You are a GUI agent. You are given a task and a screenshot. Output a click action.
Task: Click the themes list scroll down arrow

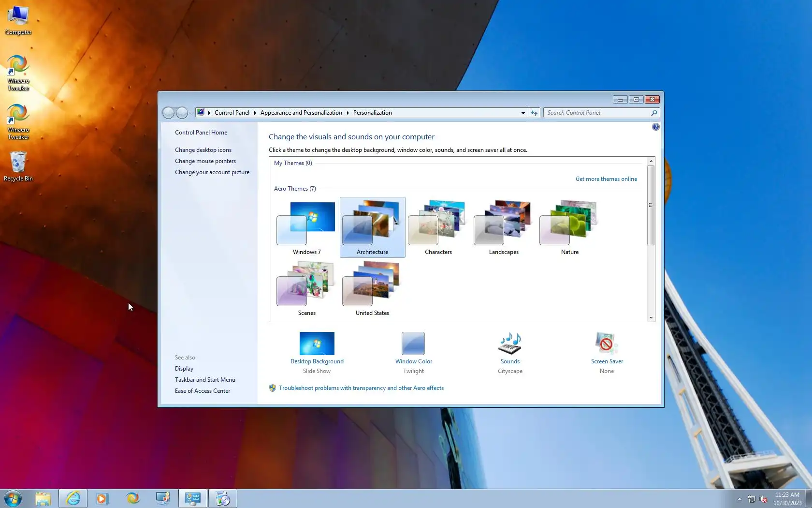[651, 318]
